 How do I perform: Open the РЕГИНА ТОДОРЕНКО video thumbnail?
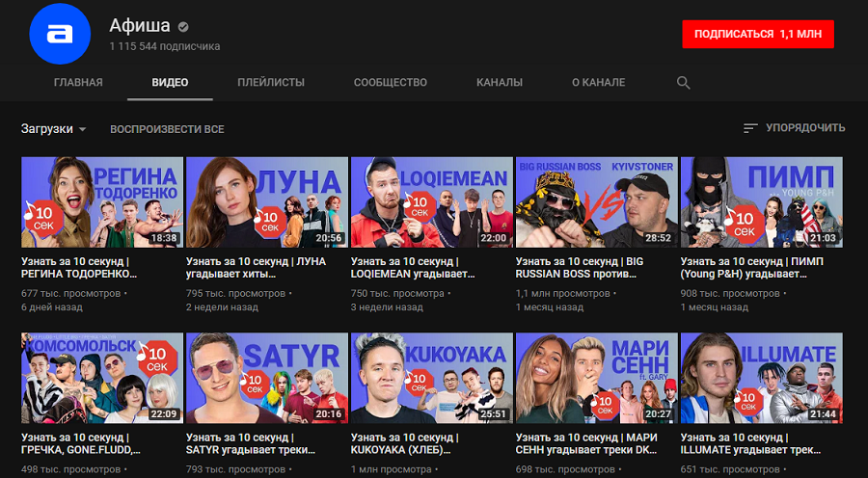click(x=102, y=202)
